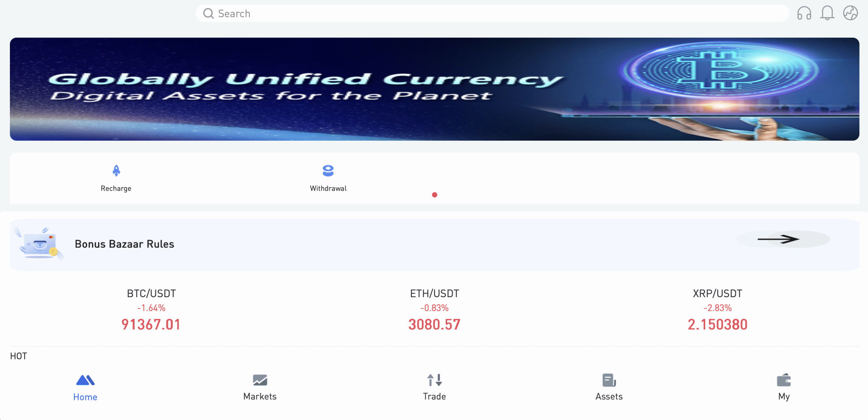Image resolution: width=868 pixels, height=420 pixels.
Task: Click the Globally Unified Currency banner
Action: point(434,89)
